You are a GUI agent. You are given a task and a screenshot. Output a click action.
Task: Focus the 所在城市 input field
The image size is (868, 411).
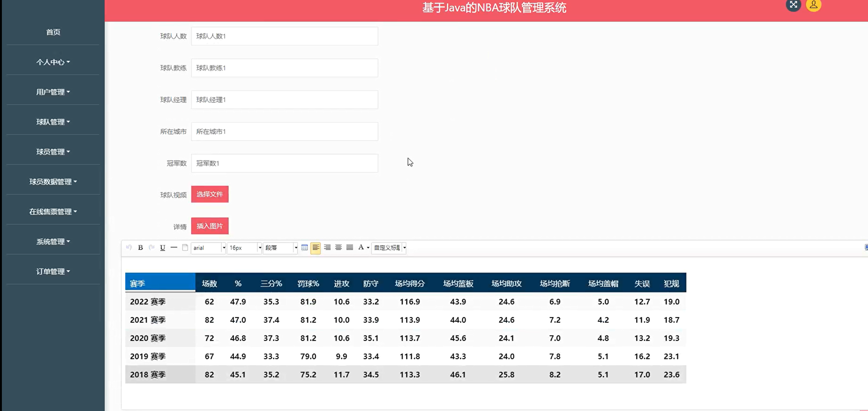click(285, 131)
